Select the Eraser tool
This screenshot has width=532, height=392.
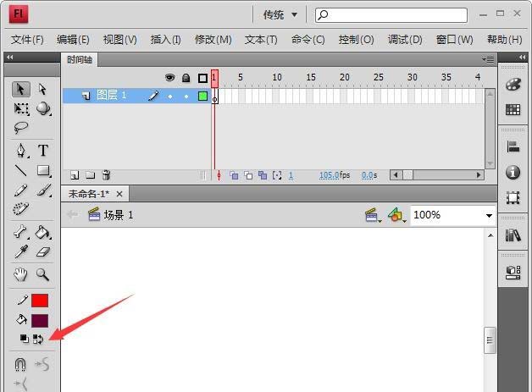pos(43,252)
